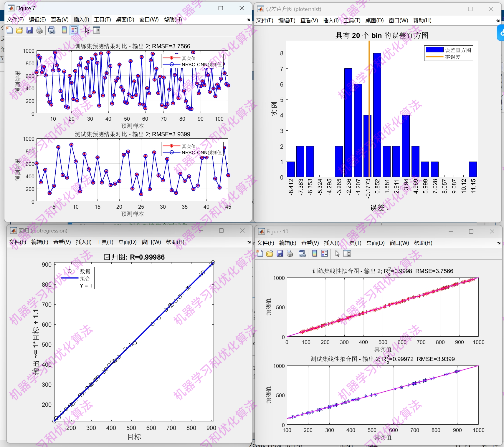Screen dimensions: 504x447
Task: Click histogram title 具有 20 个 bin 的误差直方图
Action: tap(382, 35)
